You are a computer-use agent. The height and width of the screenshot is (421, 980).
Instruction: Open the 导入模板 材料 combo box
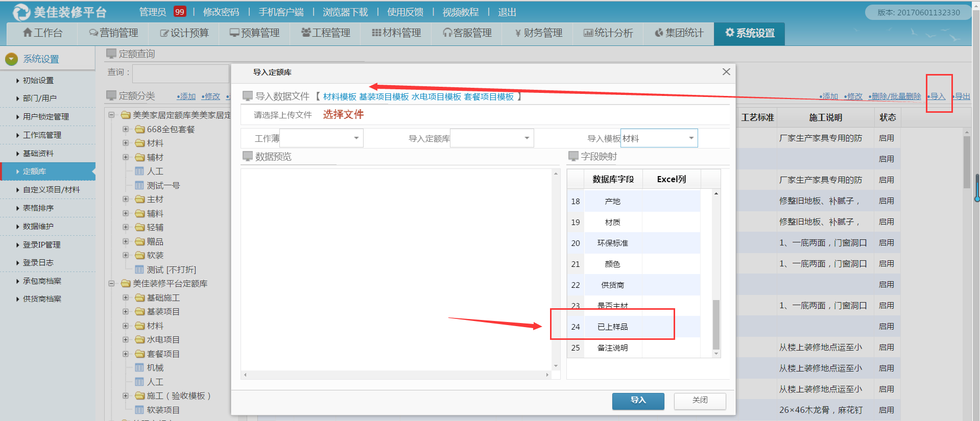click(691, 138)
